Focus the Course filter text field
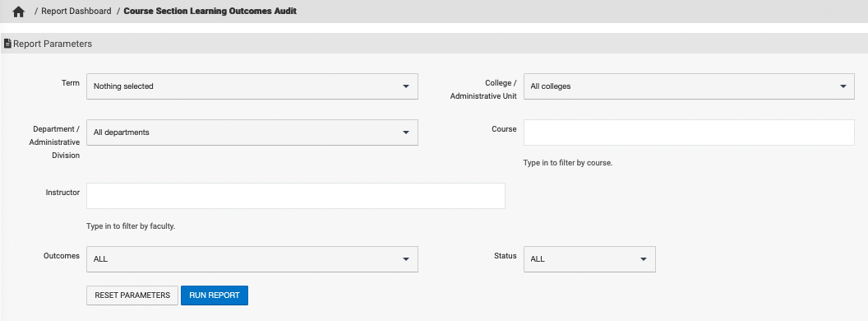Screen dimensions: 868x321 pyautogui.click(x=689, y=133)
